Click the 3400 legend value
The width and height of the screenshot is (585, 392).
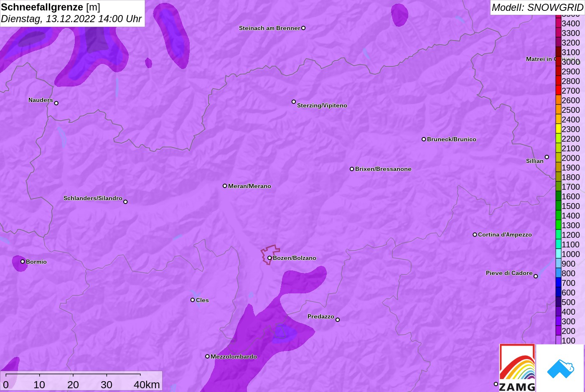click(x=571, y=23)
